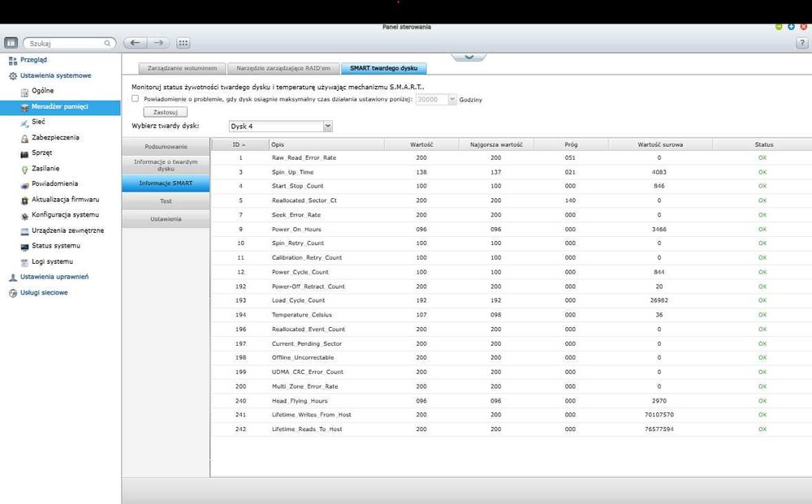Viewport: 812px width, 504px height.
Task: Sort table by ID column header
Action: pyautogui.click(x=240, y=145)
